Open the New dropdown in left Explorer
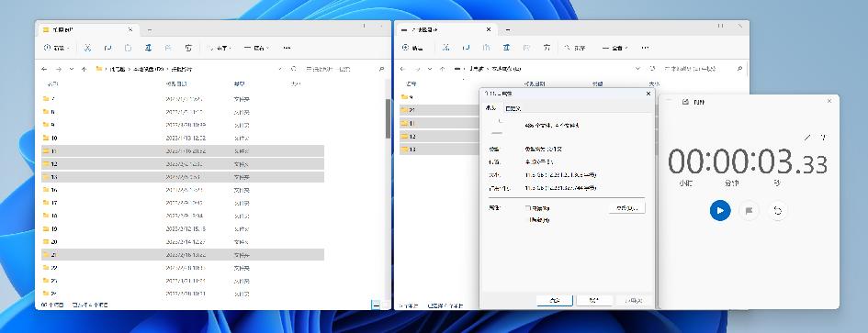This screenshot has width=868, height=333. click(x=56, y=48)
